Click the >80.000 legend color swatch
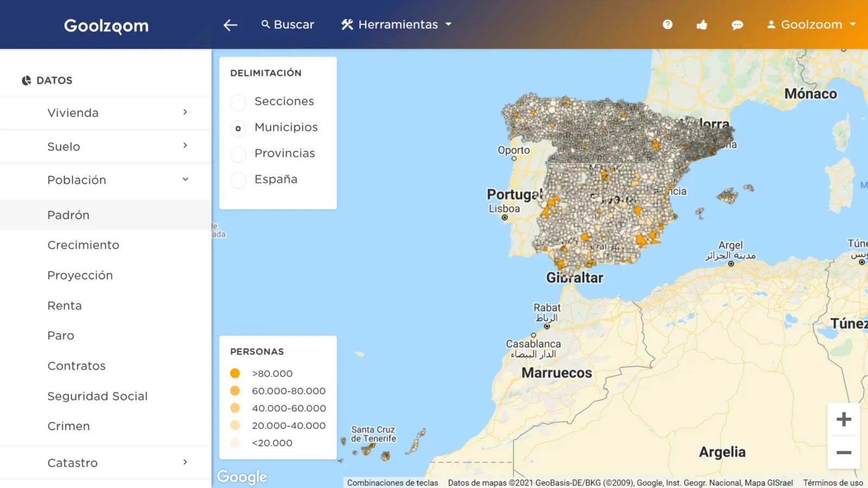The image size is (868, 488). tap(235, 373)
